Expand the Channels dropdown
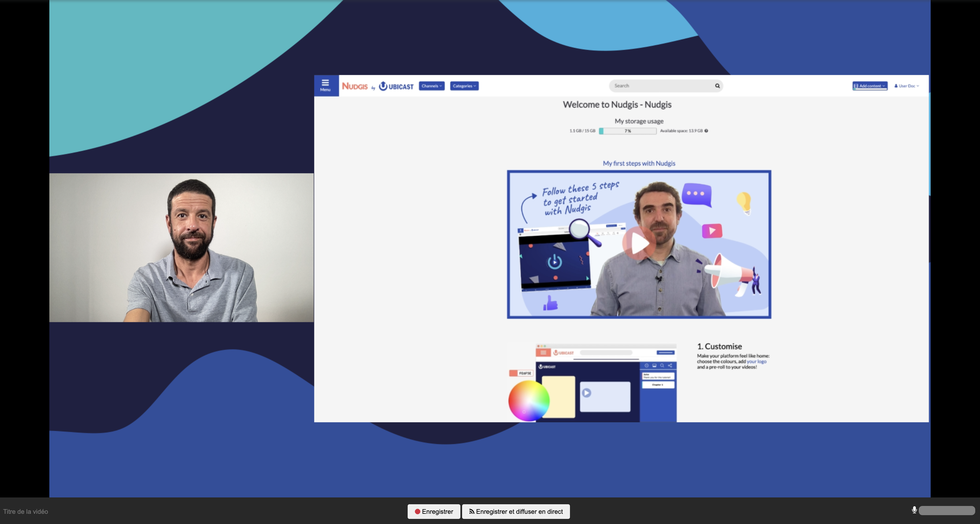Image resolution: width=980 pixels, height=524 pixels. click(431, 86)
